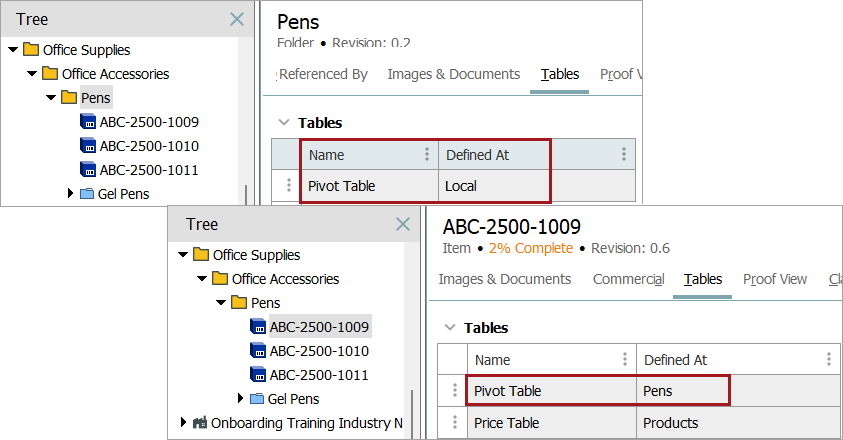Click ABC-2500-1010 item icon in upper tree
Viewport: 843px width, 440px height.
88,145
